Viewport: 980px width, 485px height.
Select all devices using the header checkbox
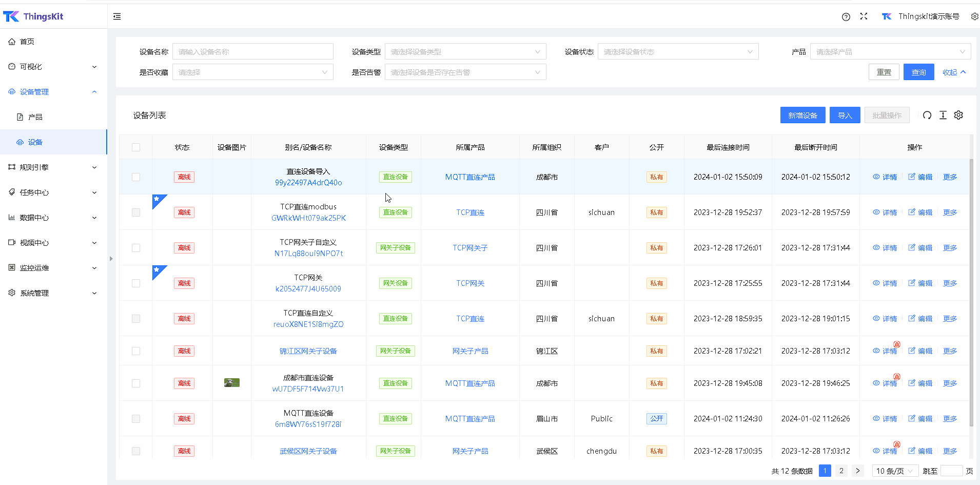136,147
